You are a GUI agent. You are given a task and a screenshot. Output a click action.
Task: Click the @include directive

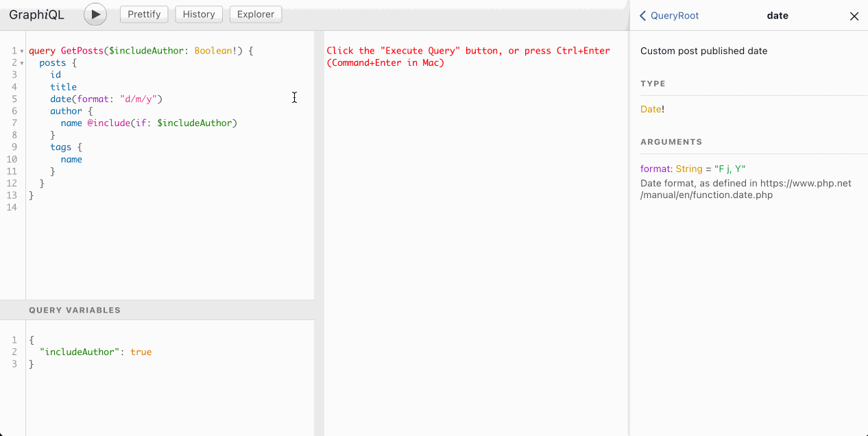coord(108,123)
